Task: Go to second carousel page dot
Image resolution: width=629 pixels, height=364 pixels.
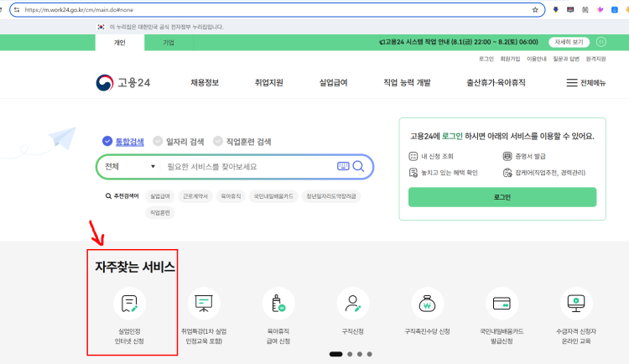Action: click(x=350, y=354)
